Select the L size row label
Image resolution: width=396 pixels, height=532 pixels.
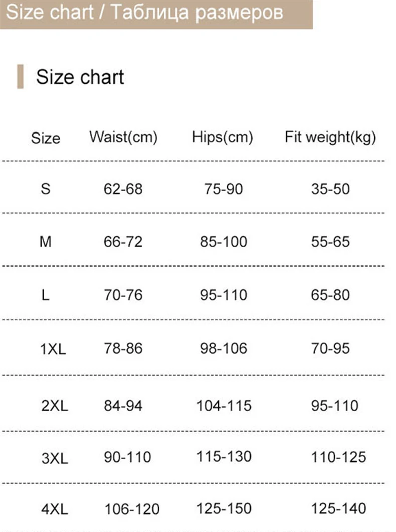pos(46,295)
